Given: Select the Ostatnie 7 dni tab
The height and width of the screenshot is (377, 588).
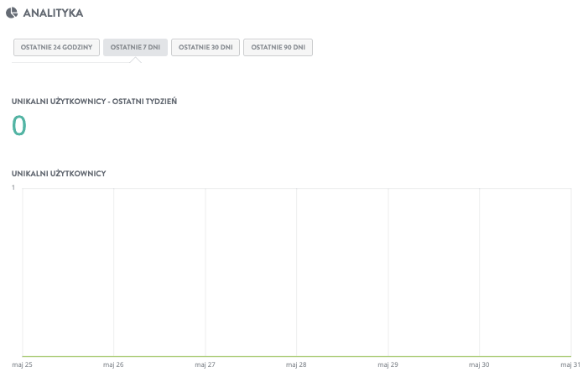Looking at the screenshot, I should tap(135, 47).
